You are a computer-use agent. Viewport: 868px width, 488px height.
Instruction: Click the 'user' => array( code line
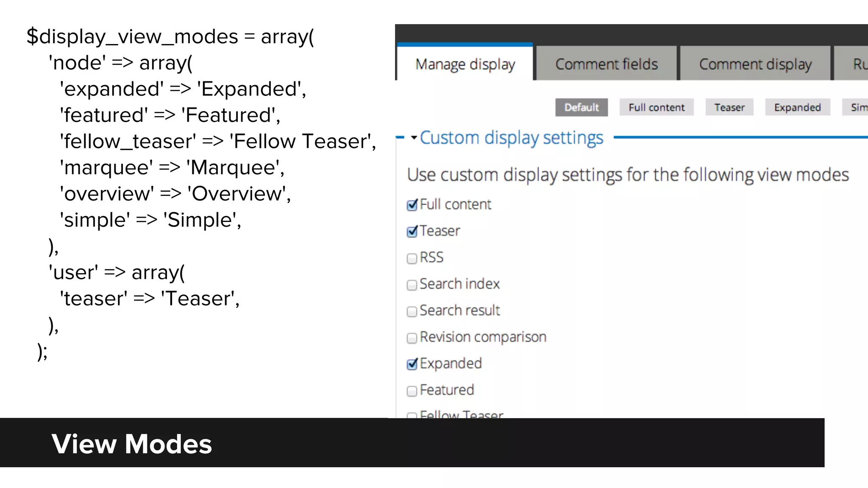pyautogui.click(x=117, y=272)
